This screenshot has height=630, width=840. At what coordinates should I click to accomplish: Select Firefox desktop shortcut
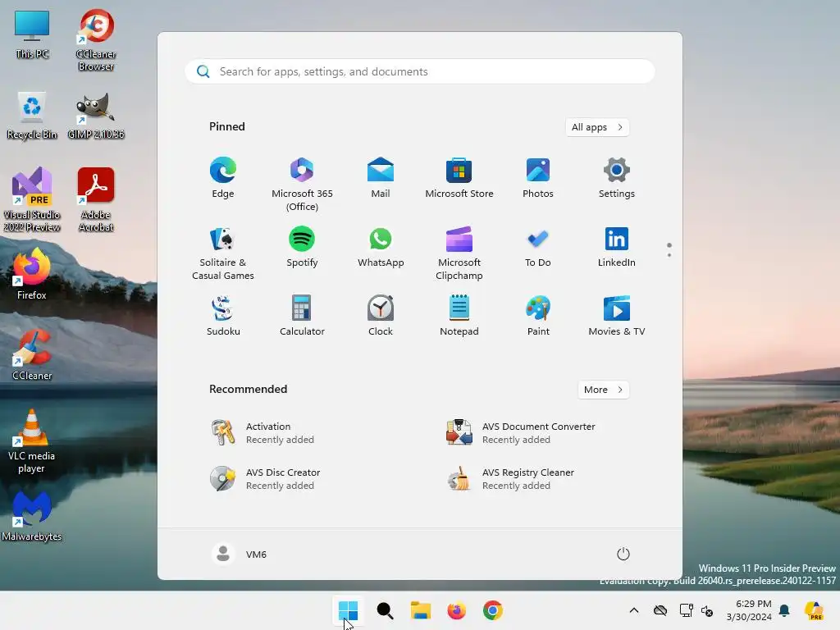32,274
